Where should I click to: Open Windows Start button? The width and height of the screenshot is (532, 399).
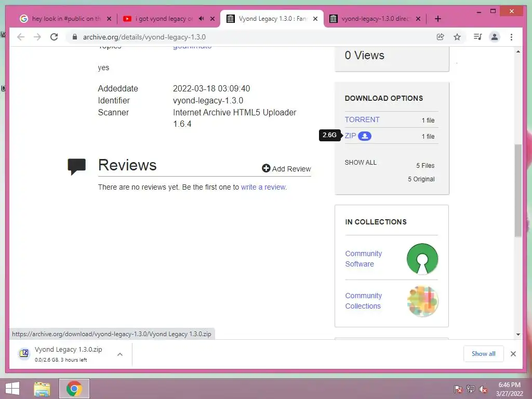[x=12, y=389]
